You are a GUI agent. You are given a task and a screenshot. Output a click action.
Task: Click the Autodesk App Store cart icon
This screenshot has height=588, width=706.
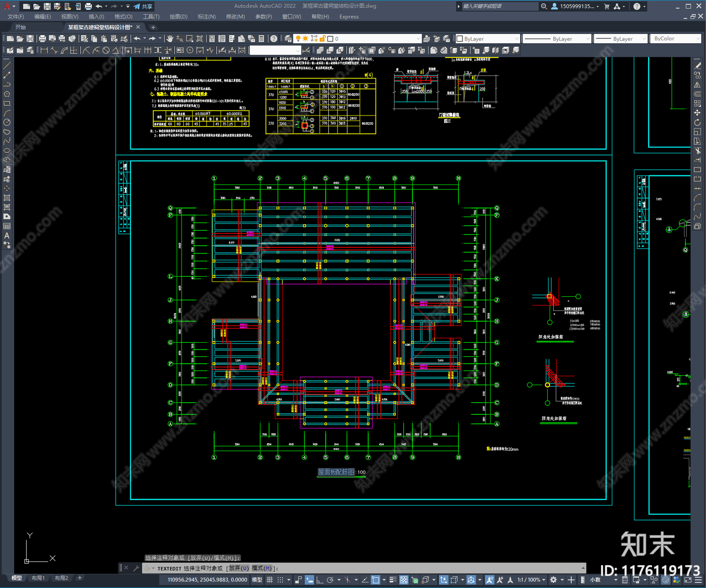[x=607, y=6]
